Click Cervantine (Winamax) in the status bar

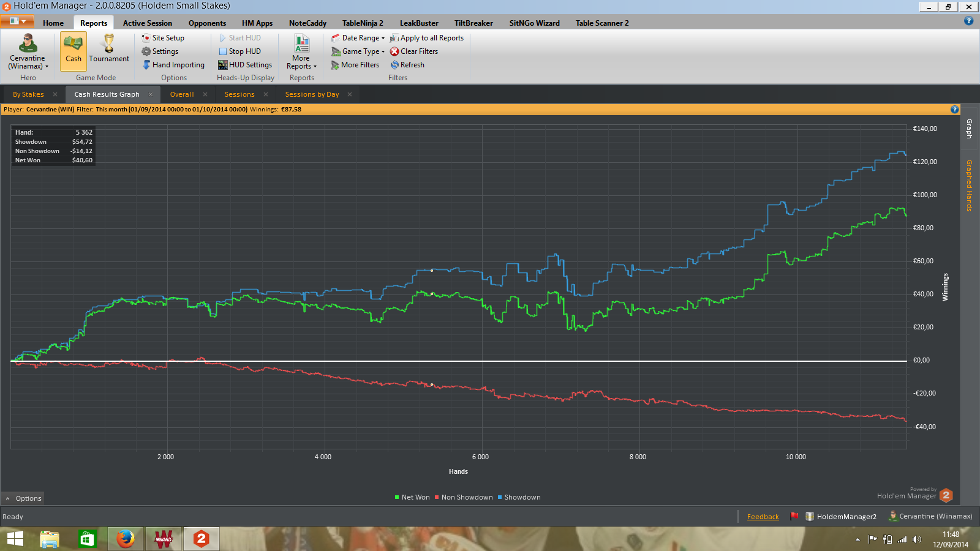(931, 516)
